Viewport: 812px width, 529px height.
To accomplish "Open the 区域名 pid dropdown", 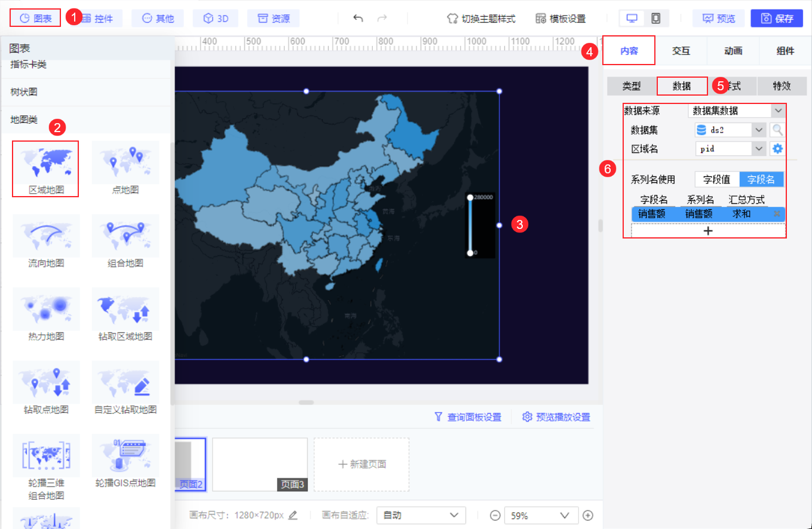I will point(730,149).
